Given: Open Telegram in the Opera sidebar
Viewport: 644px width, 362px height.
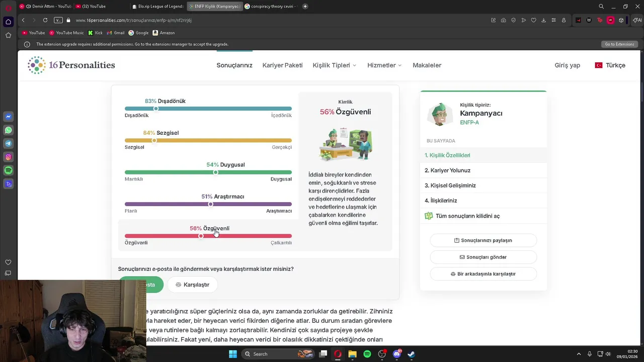Looking at the screenshot, I should click(8, 144).
